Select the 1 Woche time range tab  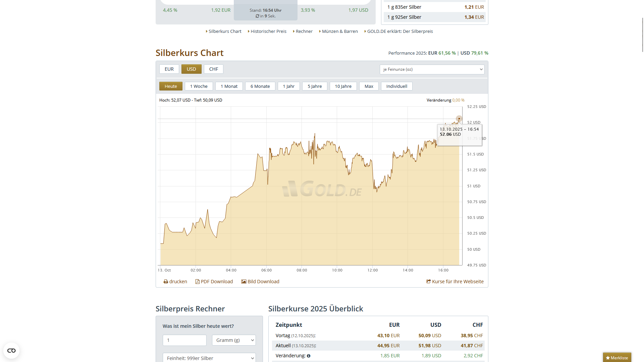[x=199, y=86]
